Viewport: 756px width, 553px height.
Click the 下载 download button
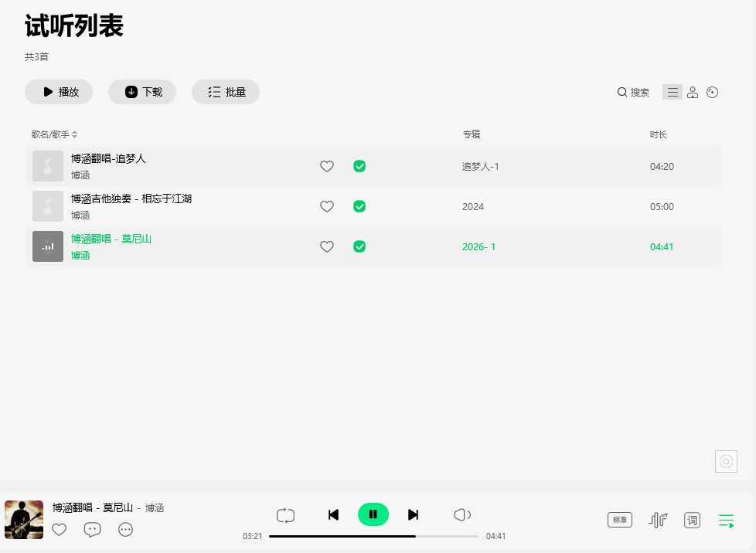pyautogui.click(x=142, y=92)
